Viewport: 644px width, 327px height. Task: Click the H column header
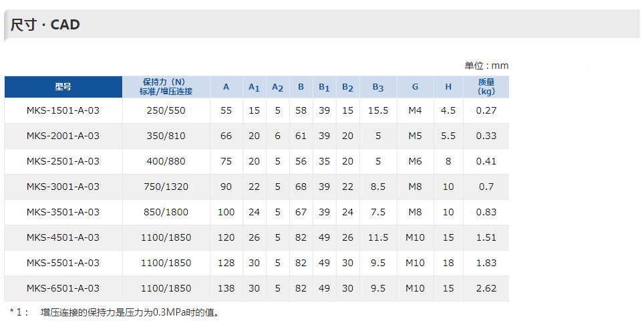448,87
